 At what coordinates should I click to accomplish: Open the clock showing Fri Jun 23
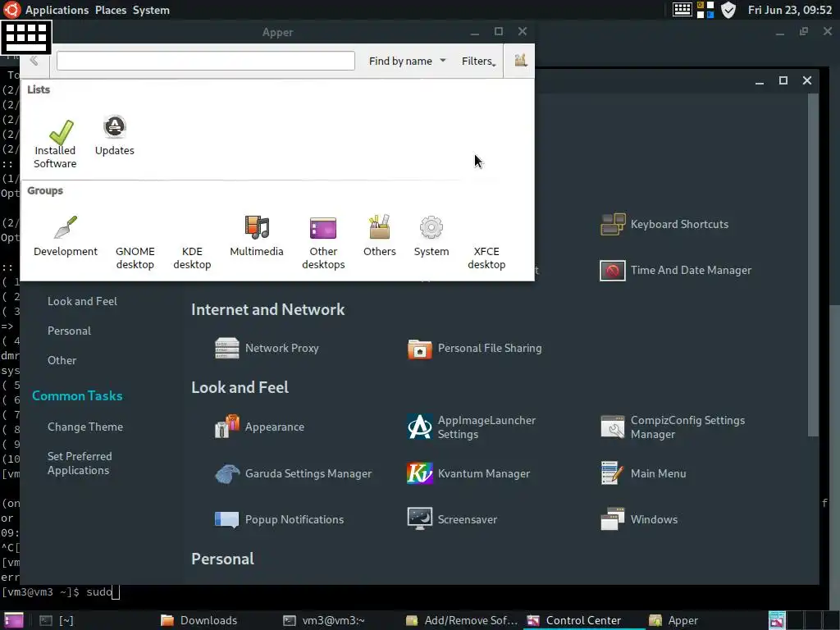(790, 10)
